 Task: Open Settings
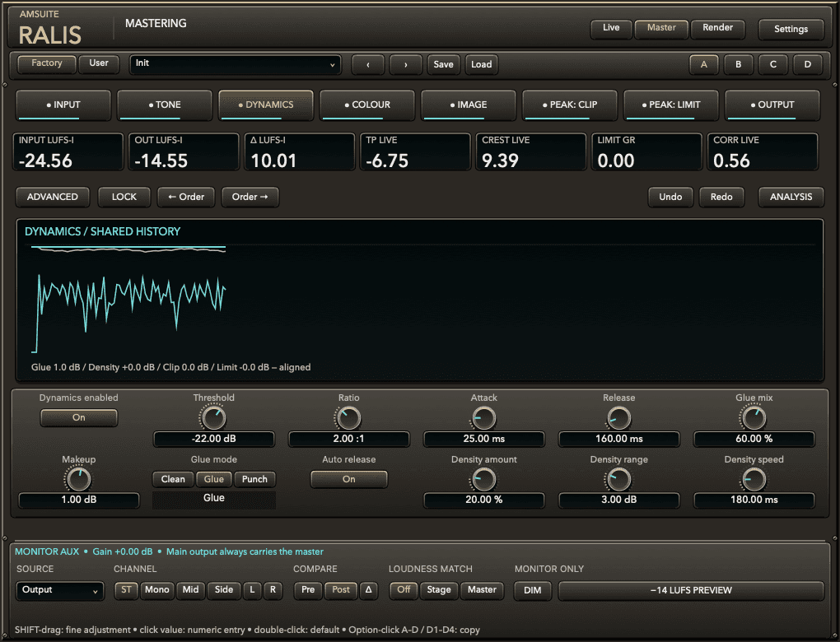click(x=791, y=29)
